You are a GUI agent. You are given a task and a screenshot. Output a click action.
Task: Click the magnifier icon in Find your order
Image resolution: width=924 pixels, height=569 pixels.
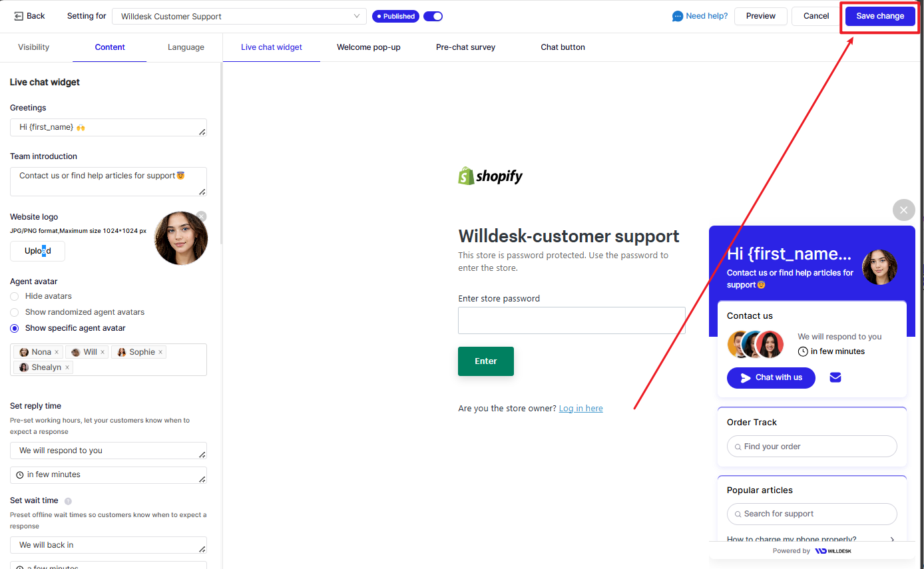click(x=738, y=447)
